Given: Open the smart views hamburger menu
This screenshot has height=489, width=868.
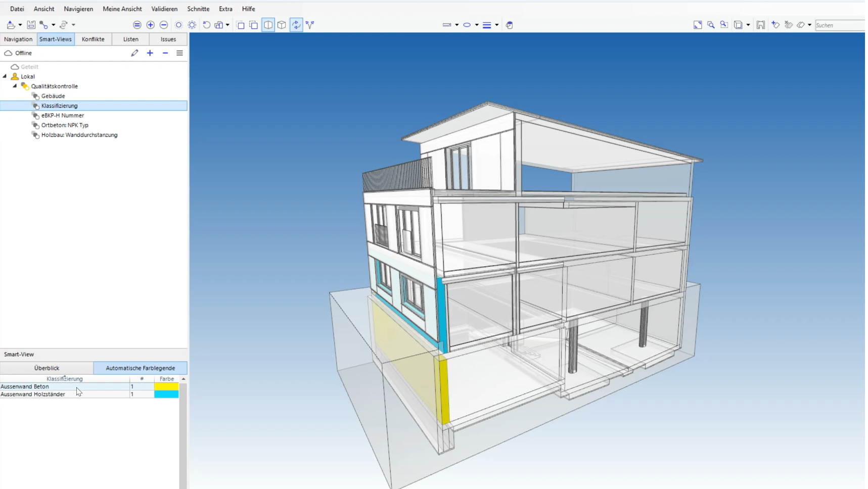Looking at the screenshot, I should (179, 53).
